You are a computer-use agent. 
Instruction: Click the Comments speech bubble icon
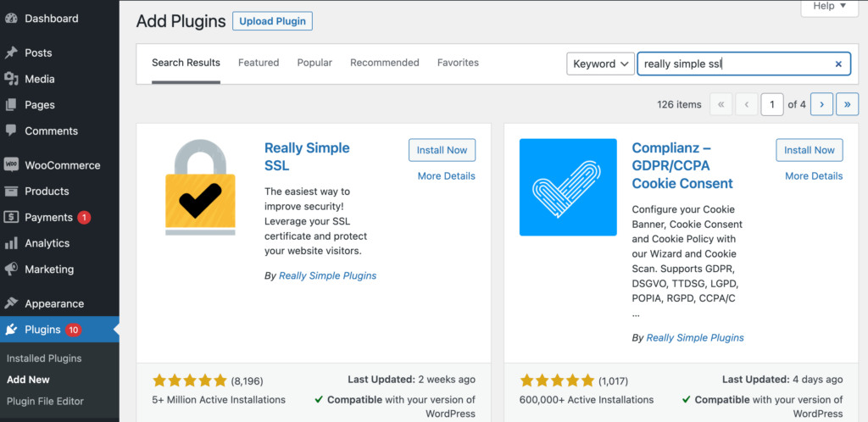[12, 131]
